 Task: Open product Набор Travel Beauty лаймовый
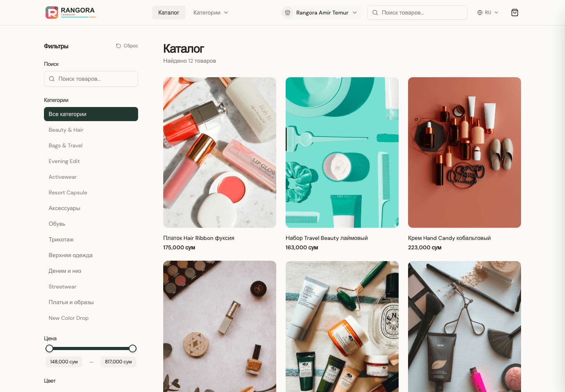click(x=326, y=238)
